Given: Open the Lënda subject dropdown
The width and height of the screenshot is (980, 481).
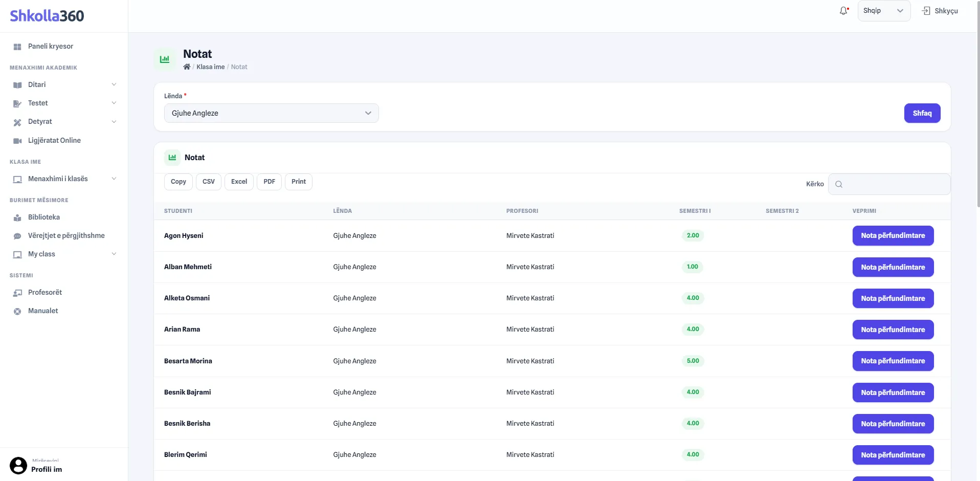Looking at the screenshot, I should [271, 113].
